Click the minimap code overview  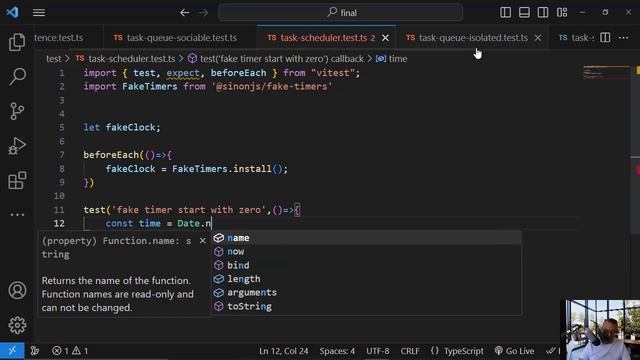coord(606,73)
